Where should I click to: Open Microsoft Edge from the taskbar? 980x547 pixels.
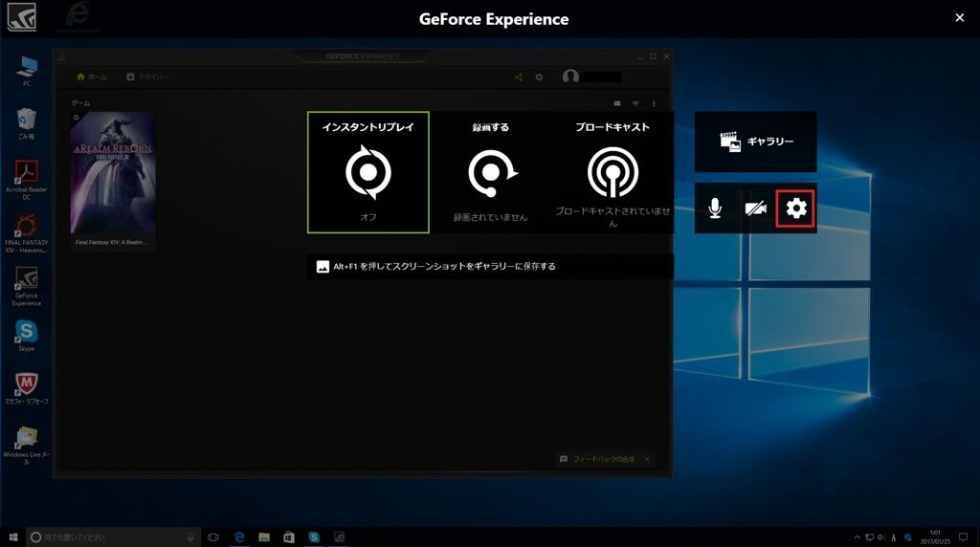click(x=238, y=537)
